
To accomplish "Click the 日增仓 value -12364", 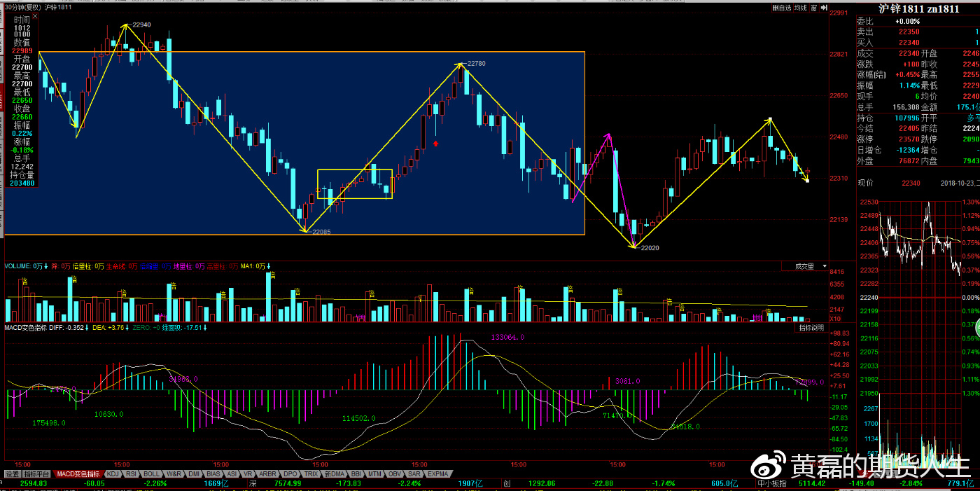I will coord(907,150).
